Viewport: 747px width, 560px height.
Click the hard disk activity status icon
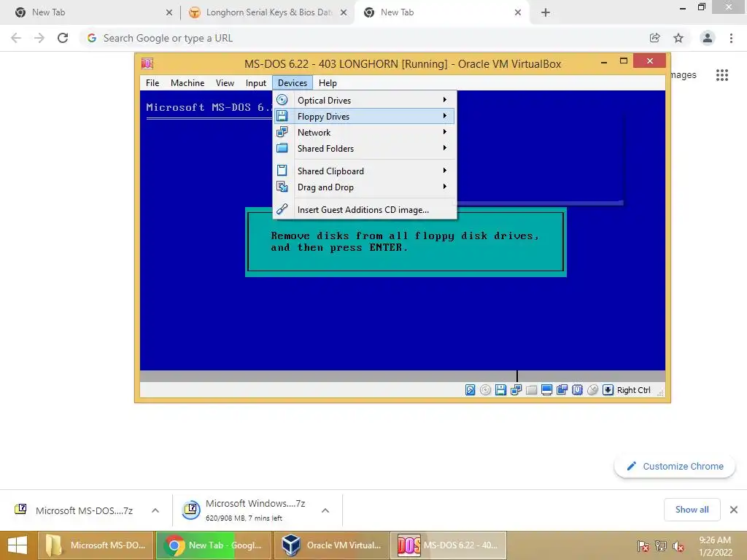tap(470, 390)
